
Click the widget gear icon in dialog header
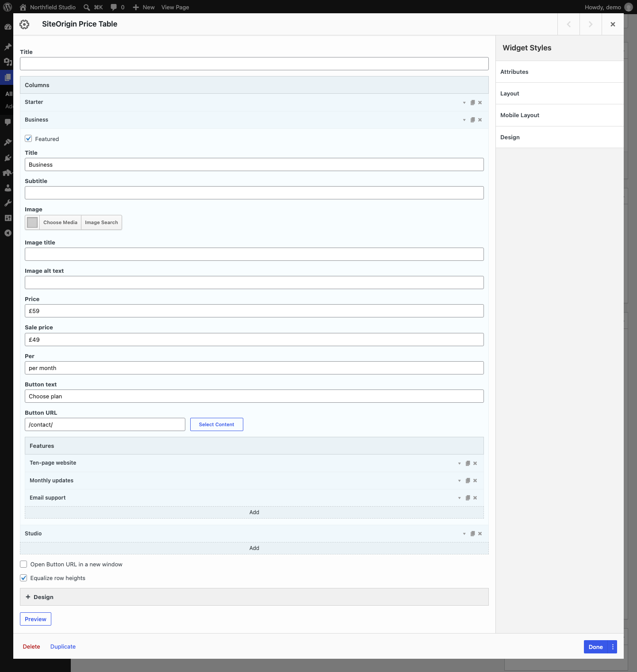point(25,24)
